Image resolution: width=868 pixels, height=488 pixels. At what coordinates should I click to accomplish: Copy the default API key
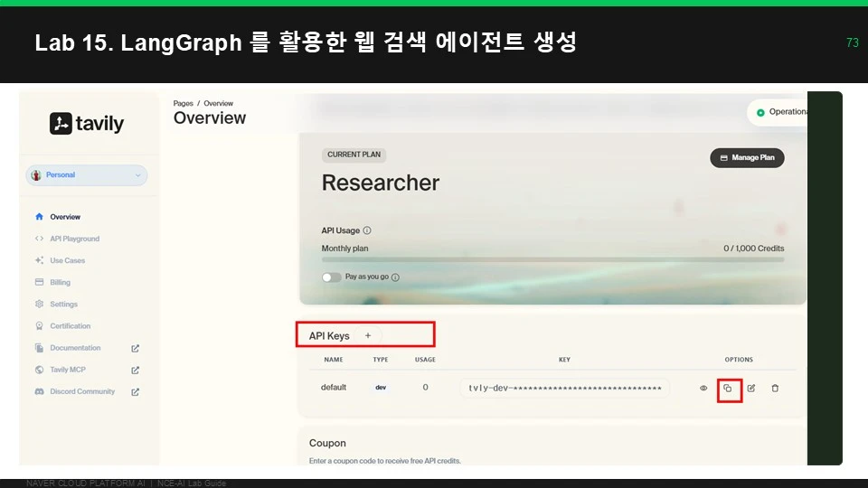click(727, 389)
